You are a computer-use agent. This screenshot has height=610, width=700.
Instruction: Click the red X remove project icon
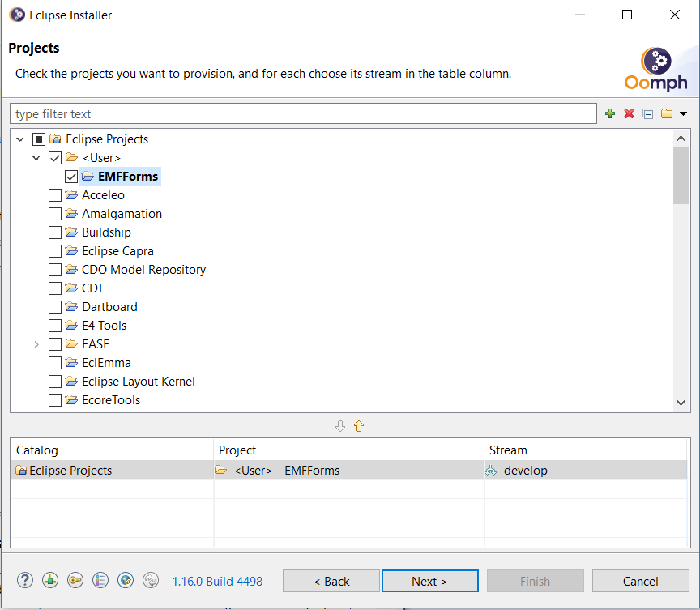pos(629,113)
